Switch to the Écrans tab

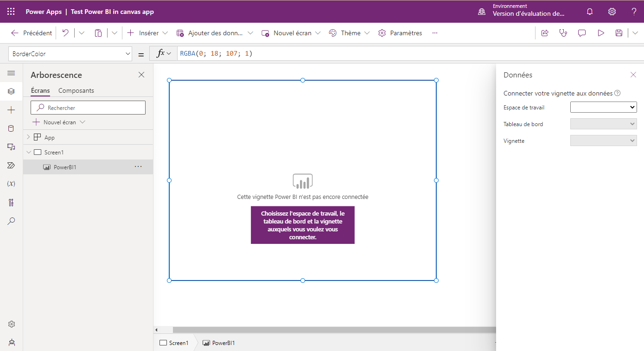(40, 91)
